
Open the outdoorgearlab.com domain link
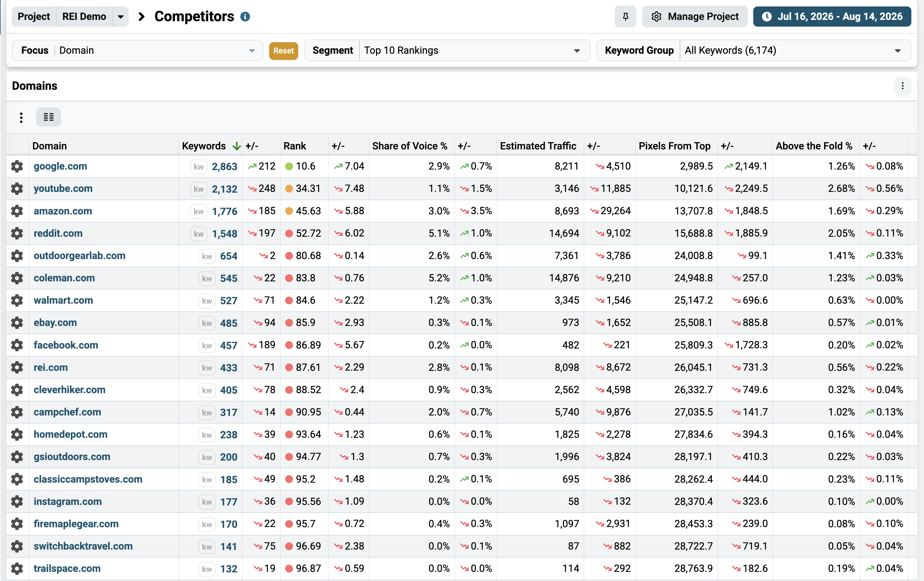tap(79, 256)
